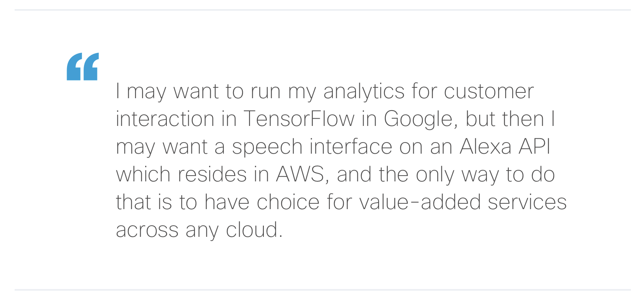Click the word "interaction" in the second line
The width and height of the screenshot is (644, 305).
[165, 119]
